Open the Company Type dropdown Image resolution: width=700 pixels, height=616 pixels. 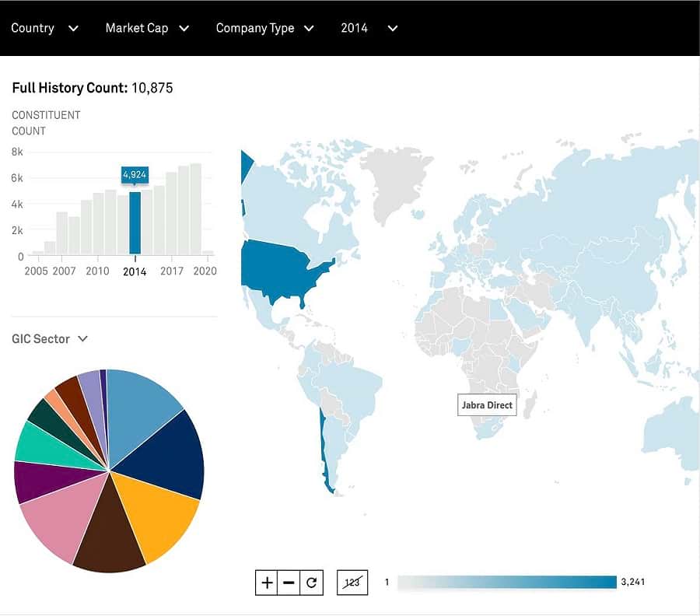tap(264, 28)
